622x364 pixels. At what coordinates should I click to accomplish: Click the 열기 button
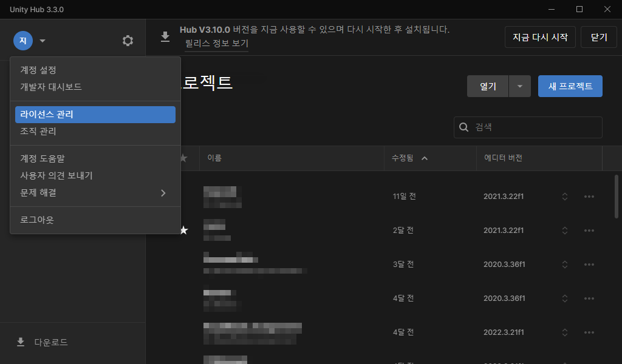[x=488, y=86]
